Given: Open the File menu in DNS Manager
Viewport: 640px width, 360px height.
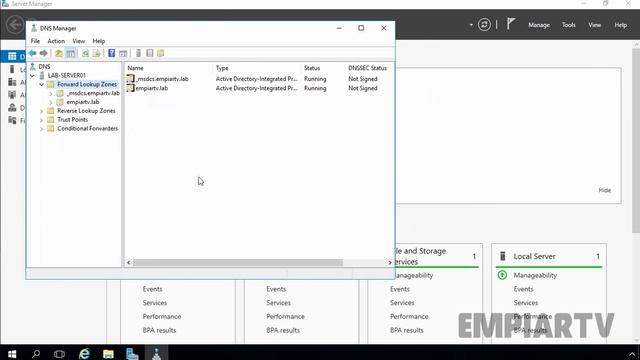Looking at the screenshot, I should point(36,41).
